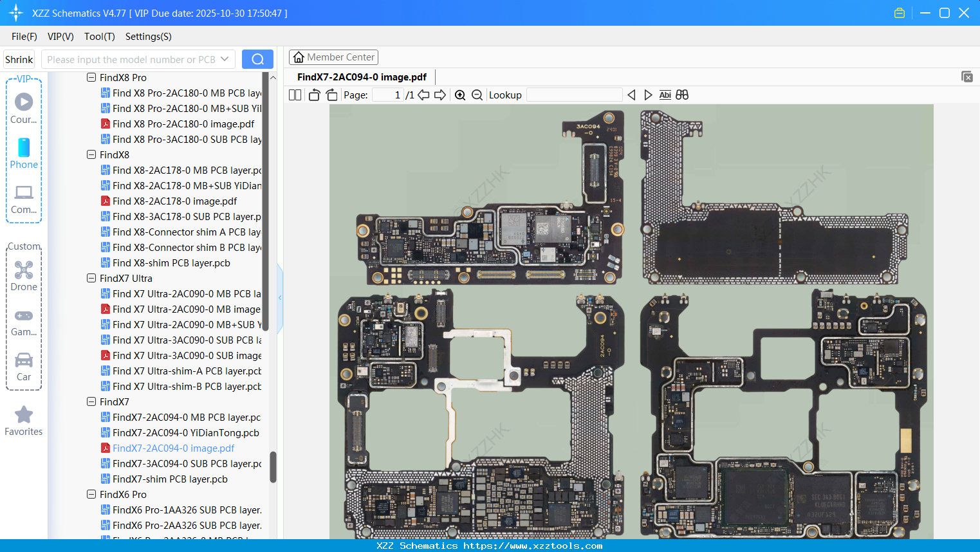Zoom in on the PDF image
Image resolution: width=980 pixels, height=552 pixels.
[x=460, y=95]
